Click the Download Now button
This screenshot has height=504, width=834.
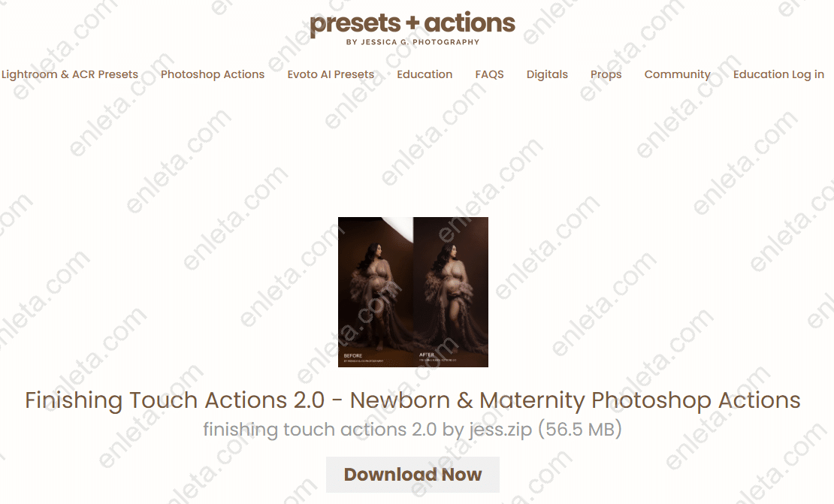click(412, 474)
